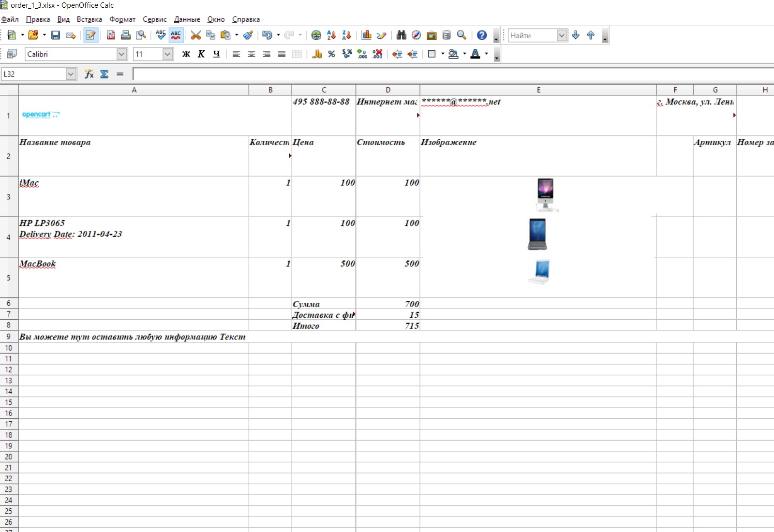Screen dimensions: 774x532
Task: Decrease indent icon
Action: pos(398,54)
